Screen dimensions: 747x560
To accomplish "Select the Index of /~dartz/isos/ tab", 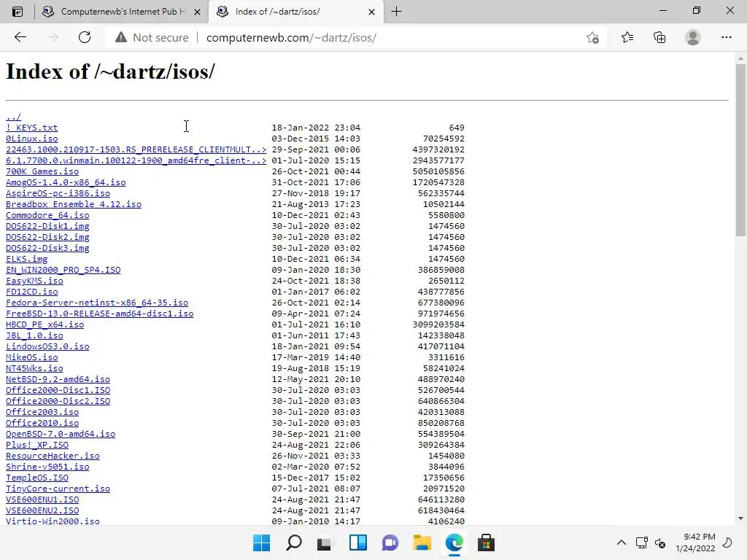I will [295, 12].
